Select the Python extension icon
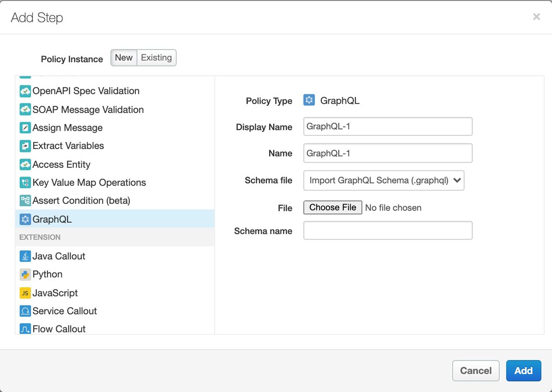The height and width of the screenshot is (392, 552). [25, 274]
